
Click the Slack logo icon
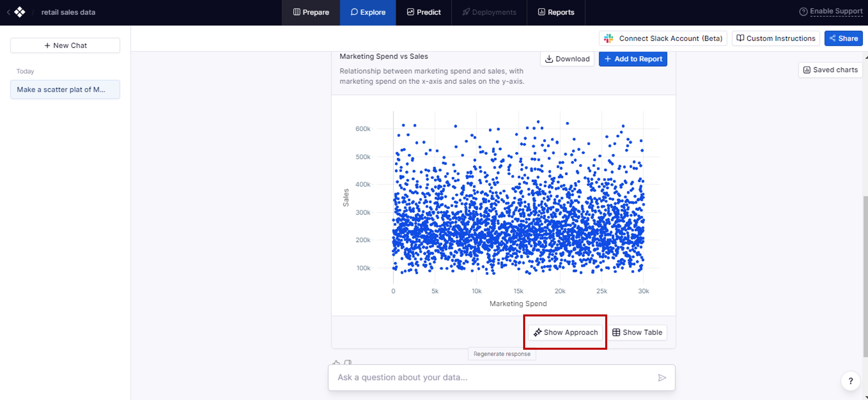click(x=608, y=38)
